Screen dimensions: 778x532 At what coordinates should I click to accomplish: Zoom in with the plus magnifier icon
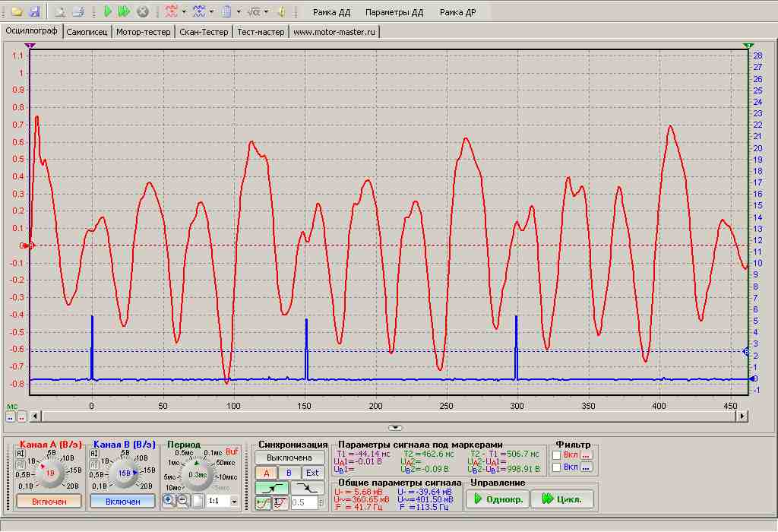click(169, 501)
